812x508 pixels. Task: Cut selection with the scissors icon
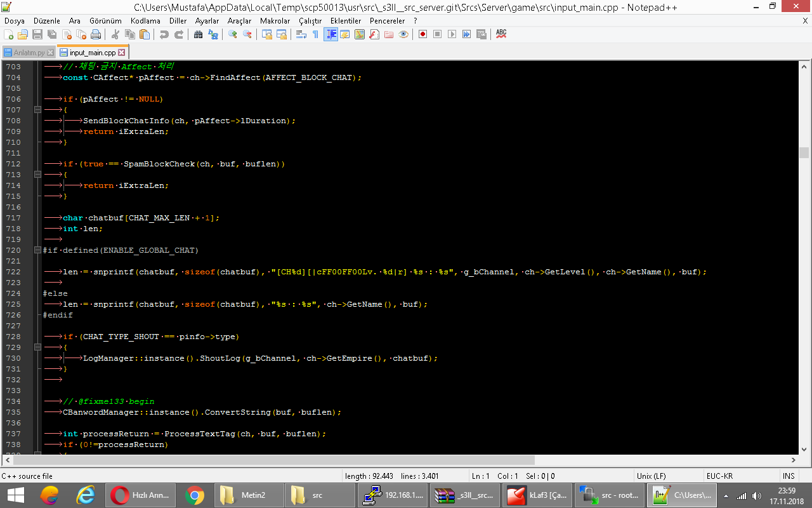[x=115, y=34]
